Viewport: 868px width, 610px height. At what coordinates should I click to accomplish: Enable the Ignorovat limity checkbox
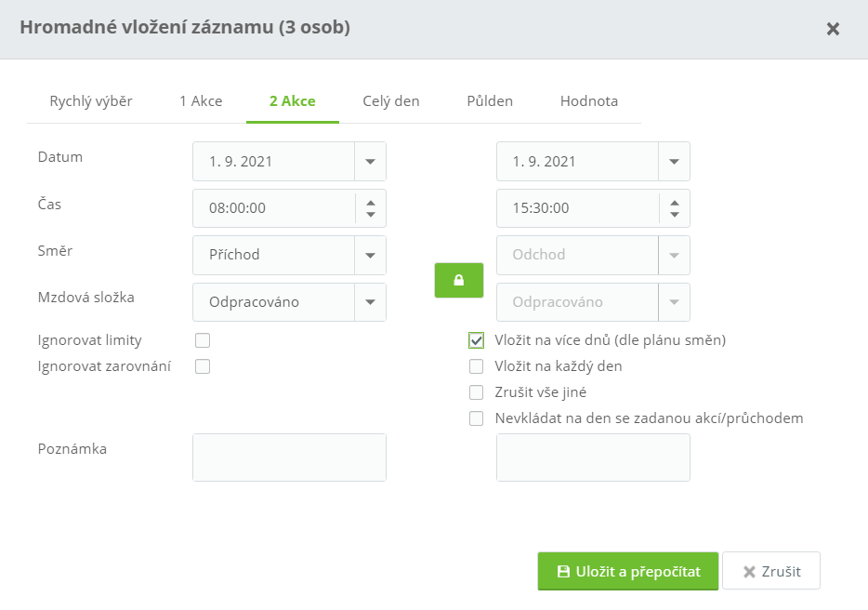(x=202, y=340)
